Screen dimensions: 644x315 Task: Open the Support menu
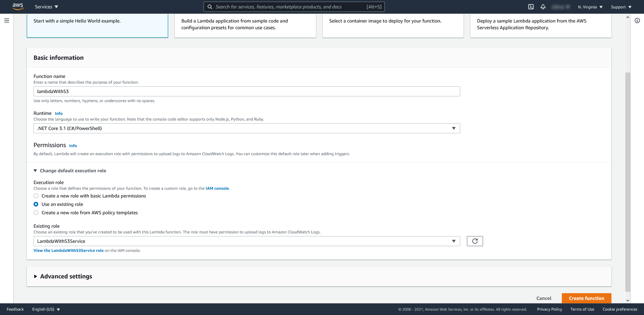[x=621, y=7]
